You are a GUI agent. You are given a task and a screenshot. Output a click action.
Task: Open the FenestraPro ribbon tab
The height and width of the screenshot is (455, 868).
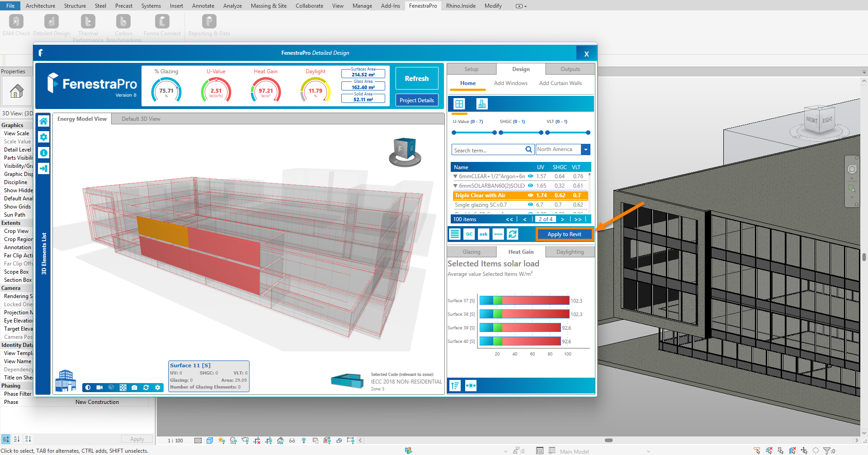coord(423,6)
